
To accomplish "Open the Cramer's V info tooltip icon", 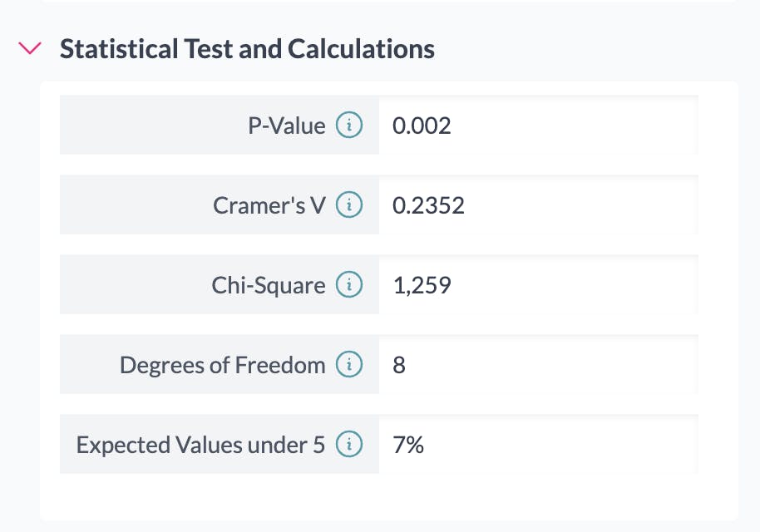I will pos(349,206).
